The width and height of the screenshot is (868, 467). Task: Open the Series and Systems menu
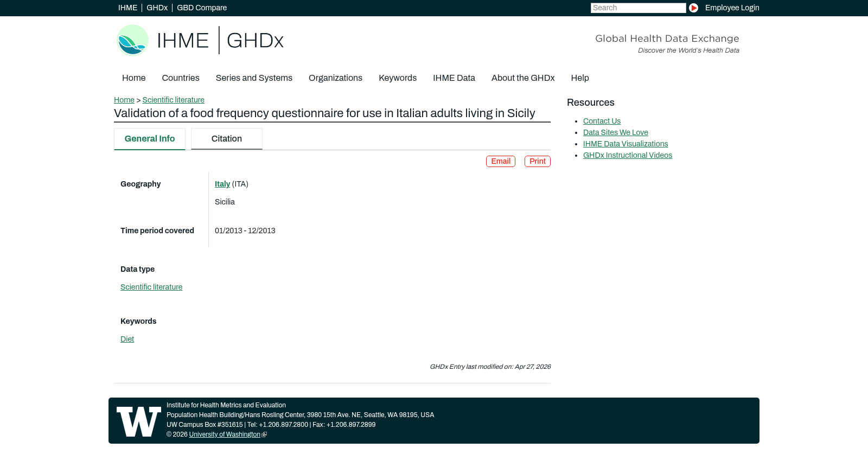[254, 78]
